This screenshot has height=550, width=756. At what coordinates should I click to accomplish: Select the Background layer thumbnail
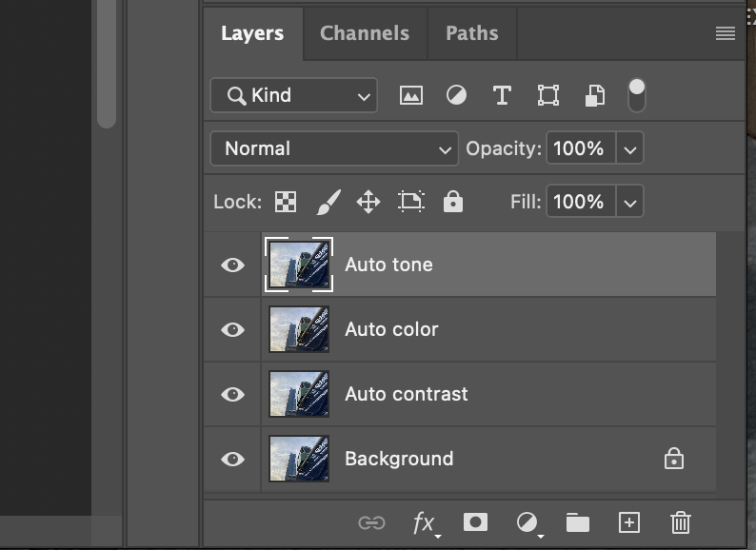point(299,459)
